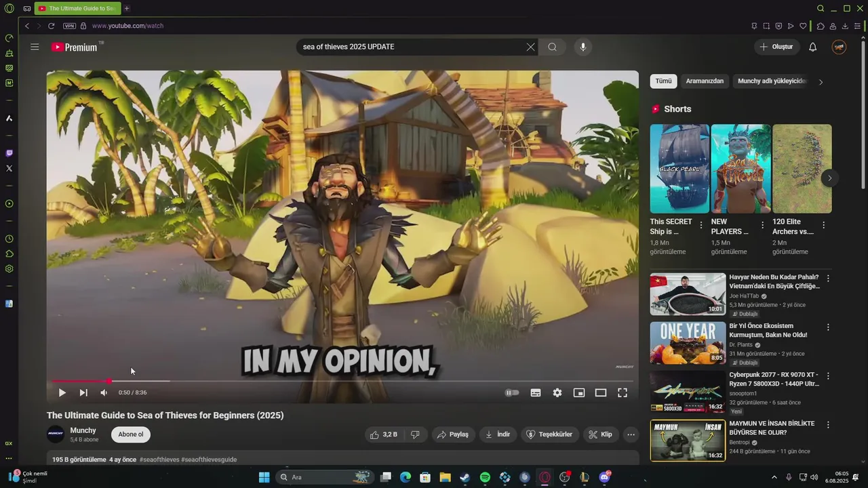Open Steam from the Windows taskbar

[x=465, y=477]
